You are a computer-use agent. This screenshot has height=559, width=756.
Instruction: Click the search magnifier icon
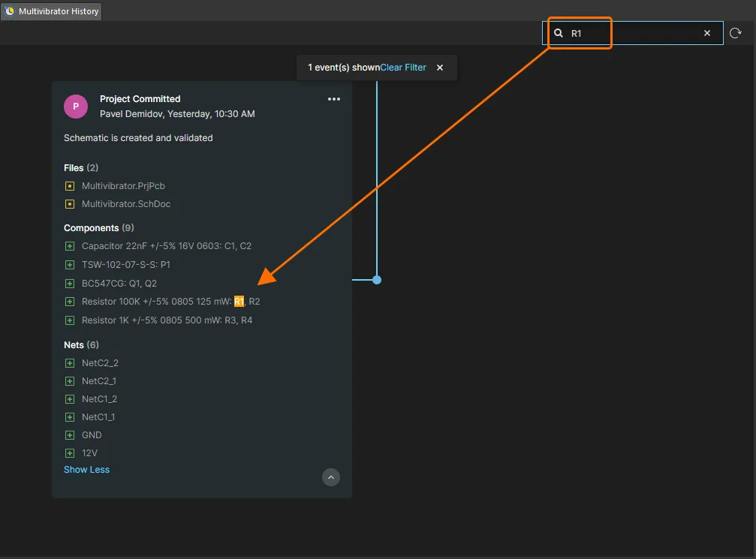click(x=559, y=33)
